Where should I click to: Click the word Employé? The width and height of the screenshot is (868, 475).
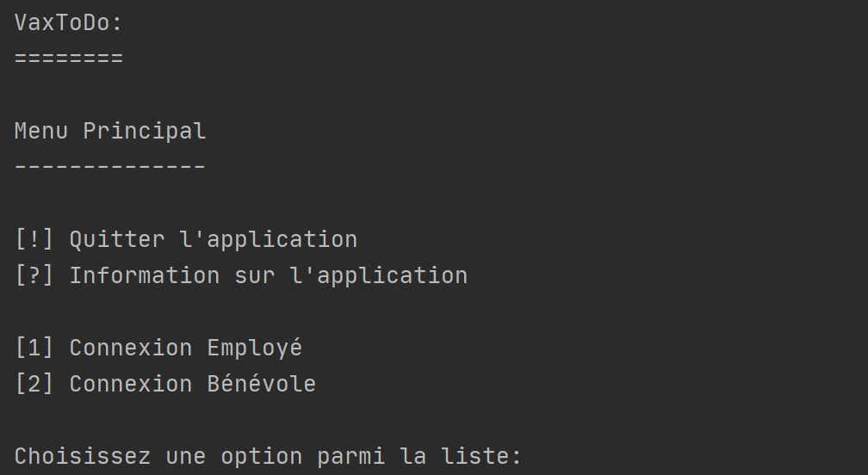coord(255,348)
